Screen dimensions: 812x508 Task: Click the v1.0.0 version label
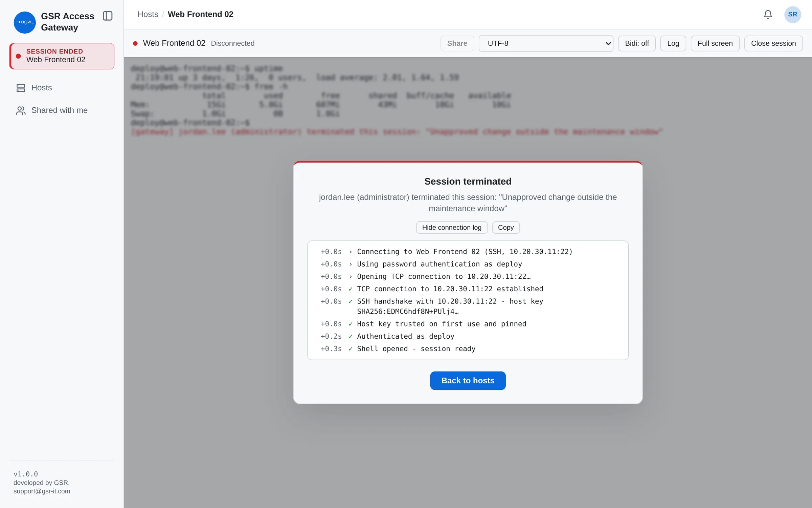26,474
